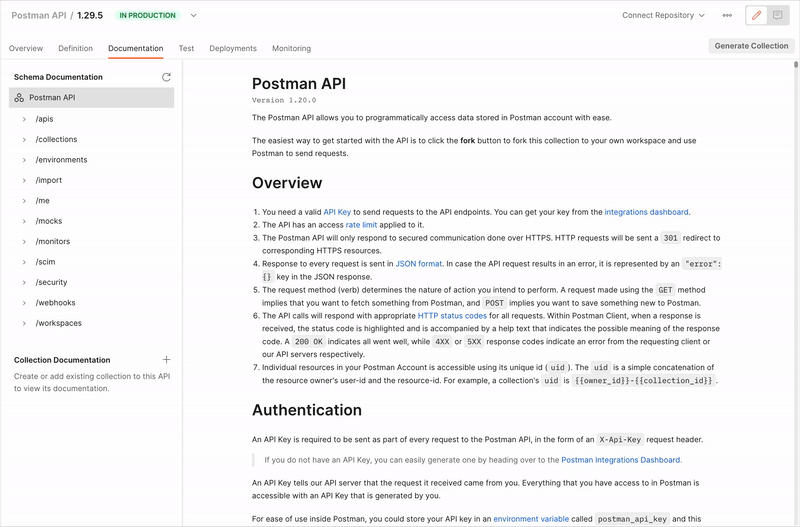
Task: Switch to the Overview tab
Action: [x=26, y=48]
